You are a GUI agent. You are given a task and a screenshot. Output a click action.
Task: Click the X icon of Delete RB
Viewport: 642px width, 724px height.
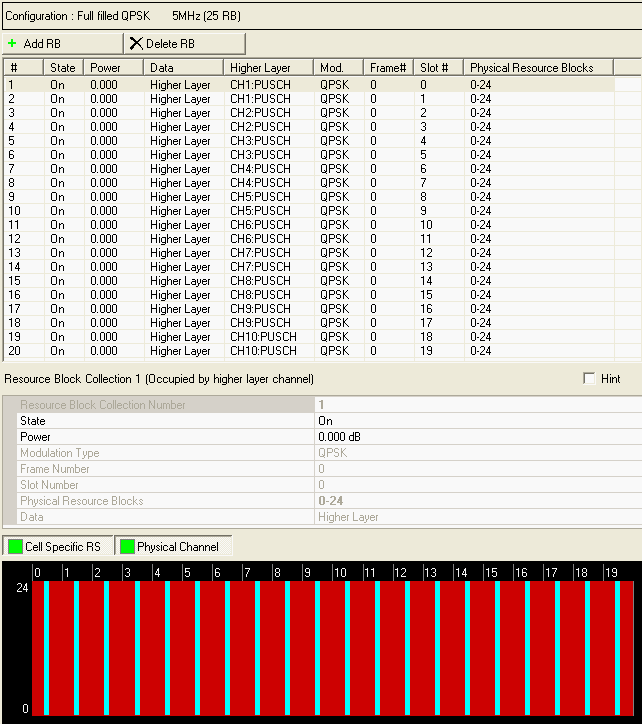coord(136,44)
